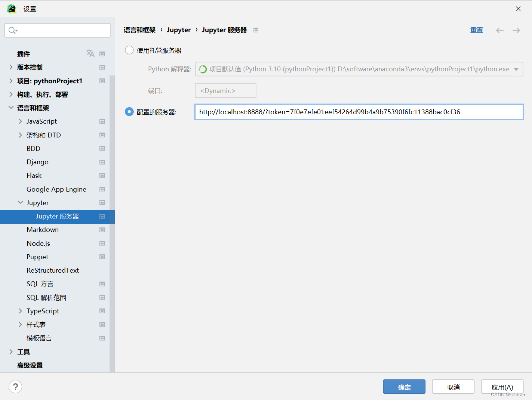Click the settings tree vertical scrollbar

click(x=112, y=224)
